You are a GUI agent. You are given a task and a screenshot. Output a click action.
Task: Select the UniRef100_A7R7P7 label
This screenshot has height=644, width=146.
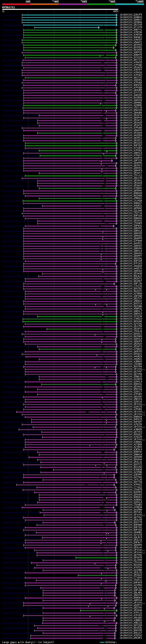[131, 70]
